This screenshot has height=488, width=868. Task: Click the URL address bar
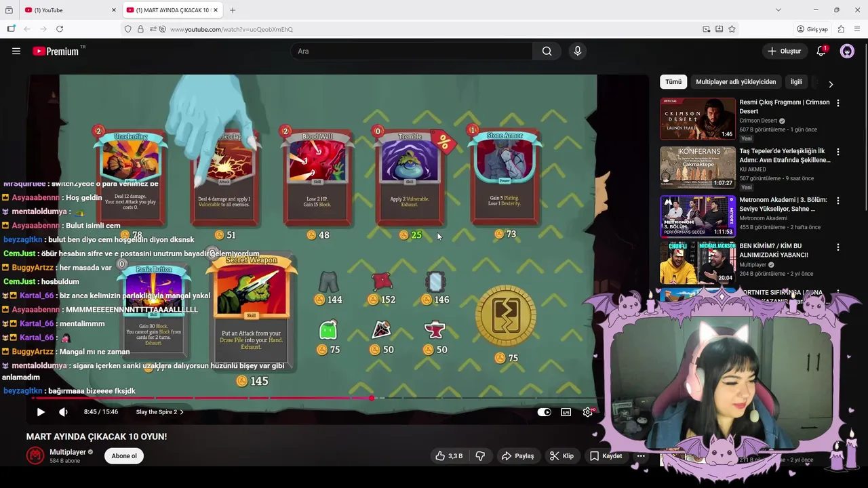tap(434, 29)
